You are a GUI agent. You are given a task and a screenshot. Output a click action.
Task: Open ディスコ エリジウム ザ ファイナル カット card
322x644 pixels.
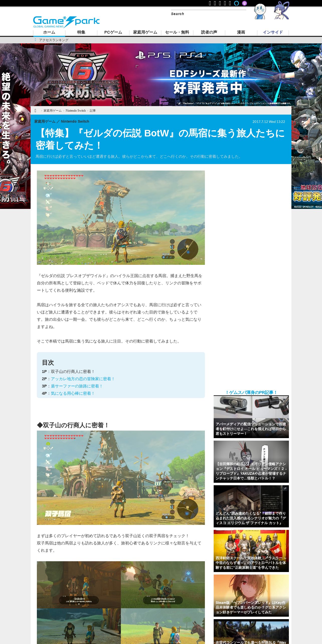[x=251, y=506]
